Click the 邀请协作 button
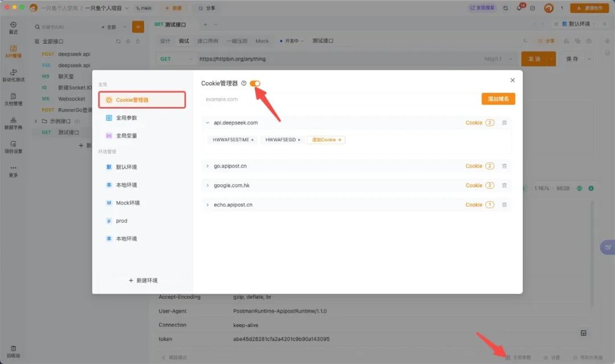Image resolution: width=615 pixels, height=364 pixels. click(x=589, y=8)
